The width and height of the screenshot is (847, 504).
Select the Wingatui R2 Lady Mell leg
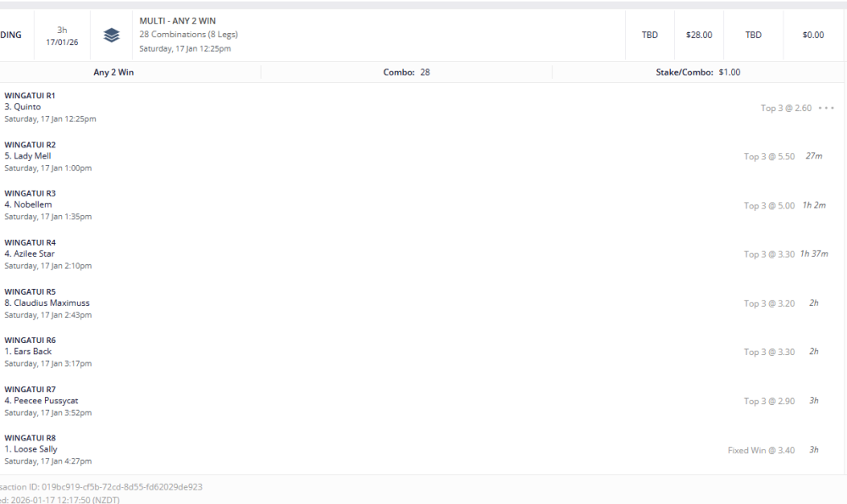[32, 157]
